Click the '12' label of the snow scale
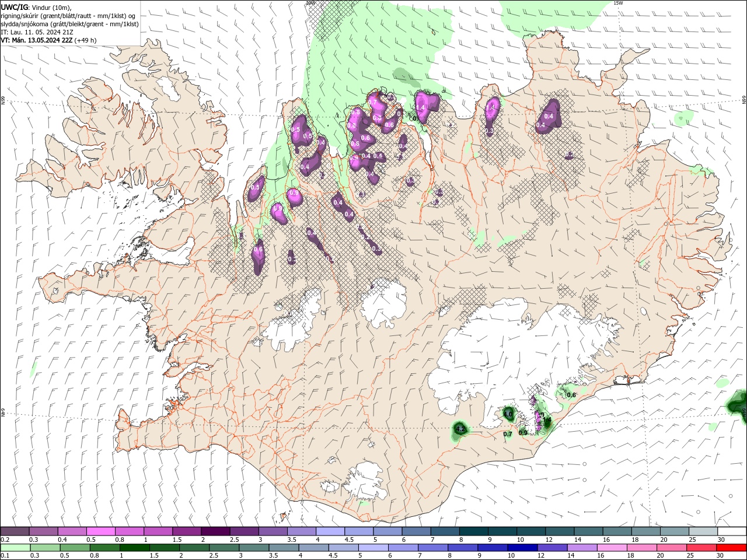 (549, 540)
